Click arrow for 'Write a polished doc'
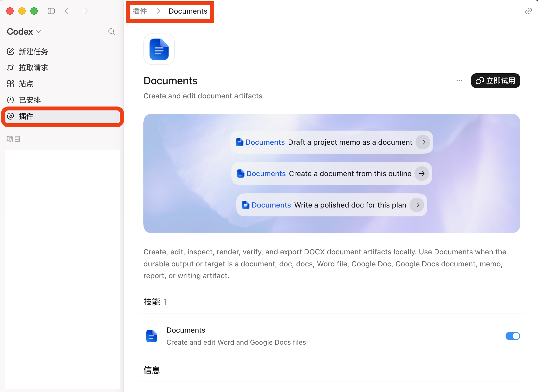This screenshot has height=392, width=538. point(417,205)
